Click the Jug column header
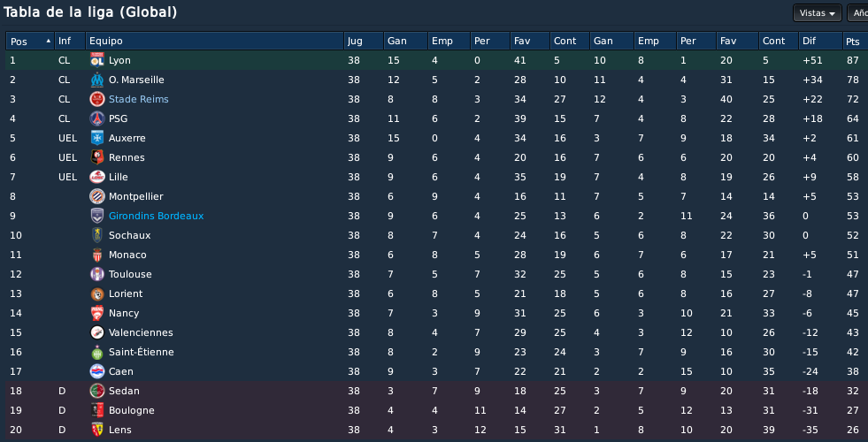The width and height of the screenshot is (868, 442). pos(364,41)
